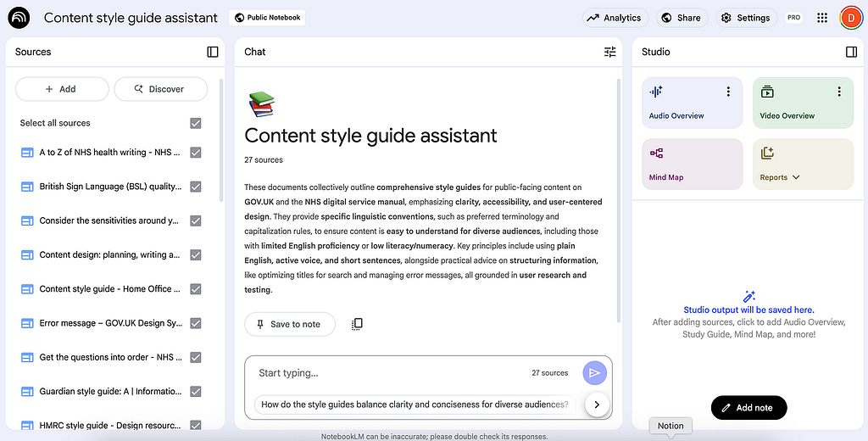Uncheck Guardian style guide source checkbox
The height and width of the screenshot is (441, 868).
(x=196, y=391)
